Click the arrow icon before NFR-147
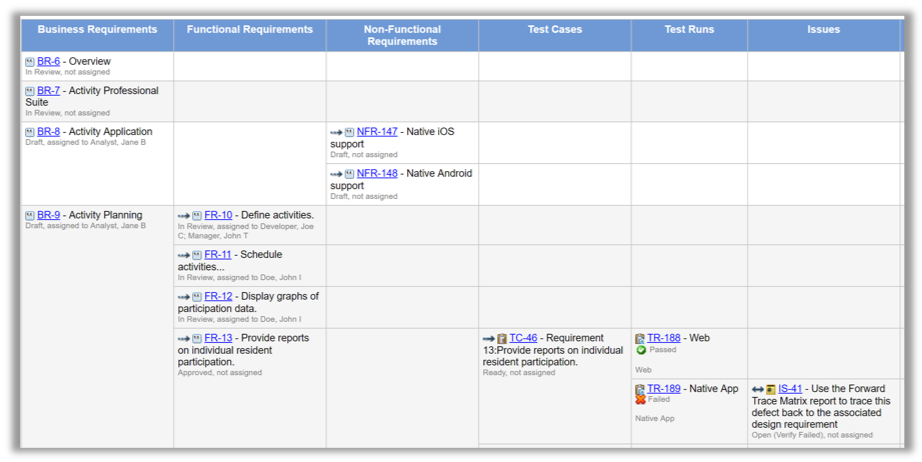The height and width of the screenshot is (462, 922). tap(336, 132)
